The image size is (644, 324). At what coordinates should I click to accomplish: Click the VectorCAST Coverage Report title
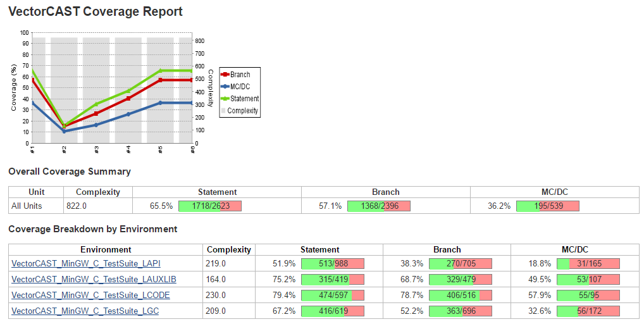pyautogui.click(x=96, y=11)
